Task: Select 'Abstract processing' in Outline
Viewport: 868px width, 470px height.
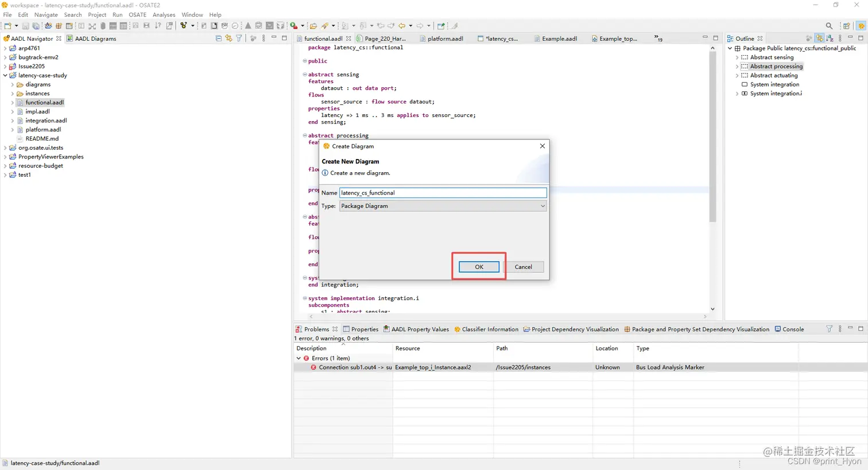Action: pyautogui.click(x=776, y=67)
